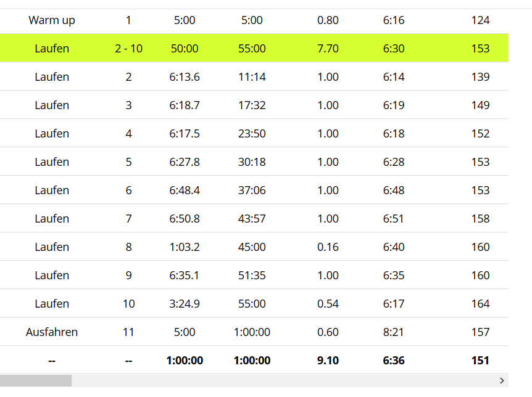Click the Warm up row label
The width and height of the screenshot is (532, 397).
(52, 20)
